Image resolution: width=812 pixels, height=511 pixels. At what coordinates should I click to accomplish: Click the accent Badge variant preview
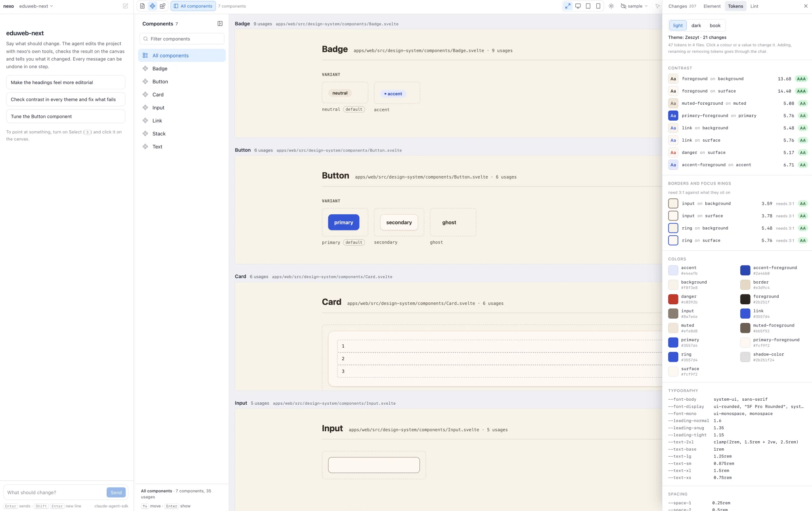393,94
